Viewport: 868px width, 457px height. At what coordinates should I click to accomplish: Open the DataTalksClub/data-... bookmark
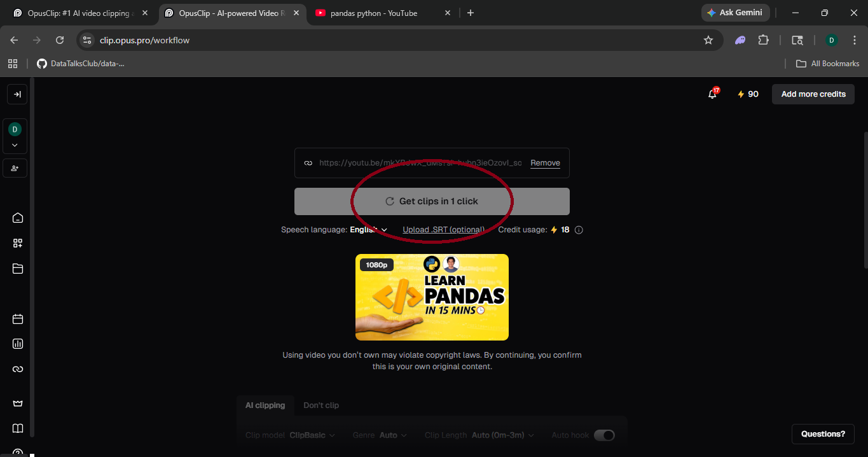(x=81, y=64)
